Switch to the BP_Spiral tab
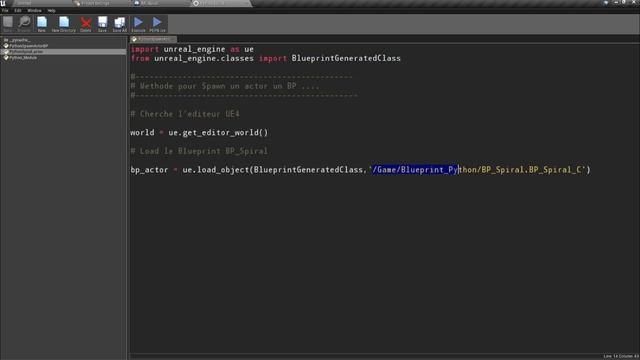Screen dimensions: 640x360 tap(150, 3)
